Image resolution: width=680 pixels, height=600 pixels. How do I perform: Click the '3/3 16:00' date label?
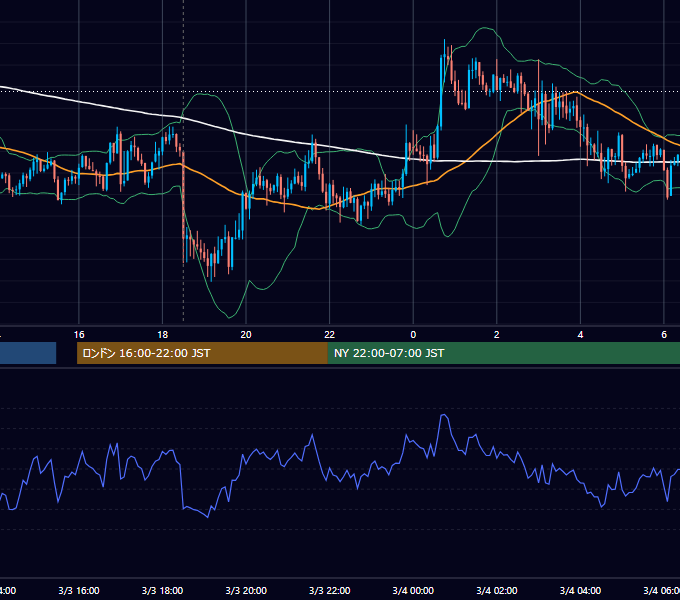[79, 590]
